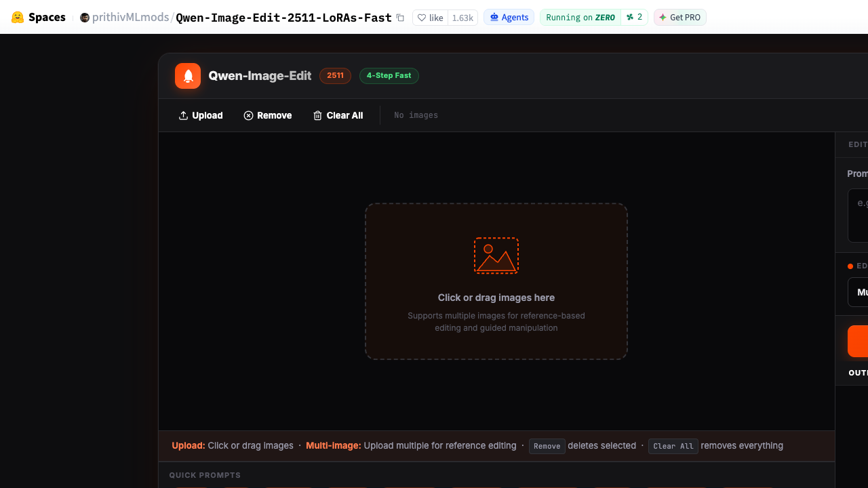Open the Qwen-Image-Edit-2511-LoRAs-Fast space link
The image size is (868, 488).
pos(283,18)
